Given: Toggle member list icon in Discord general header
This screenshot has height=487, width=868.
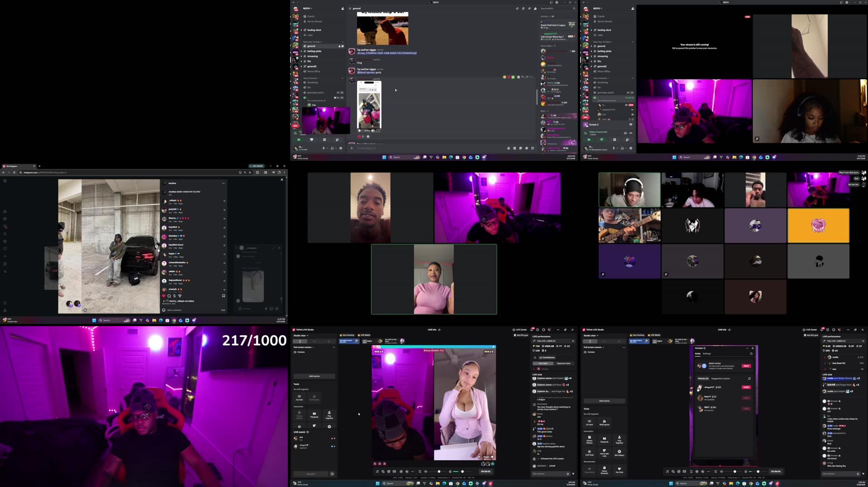Looking at the screenshot, I should coord(535,9).
